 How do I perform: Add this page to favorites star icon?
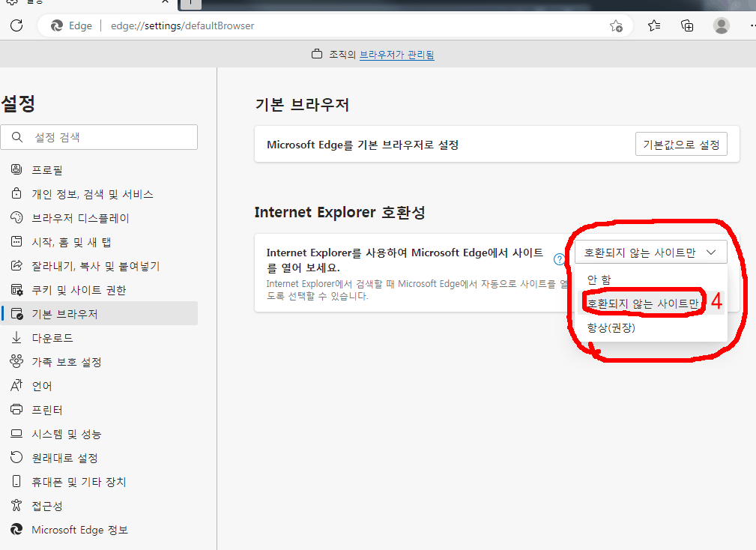(x=616, y=25)
